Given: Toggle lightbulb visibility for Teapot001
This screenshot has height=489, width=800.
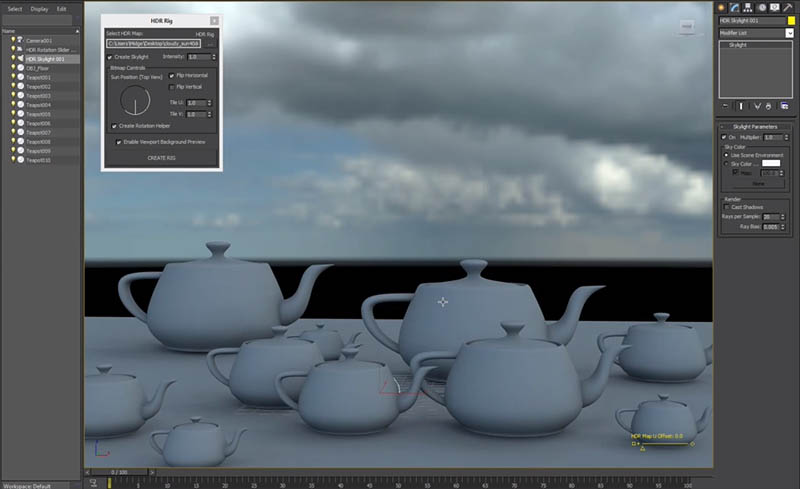Looking at the screenshot, I should tap(13, 77).
